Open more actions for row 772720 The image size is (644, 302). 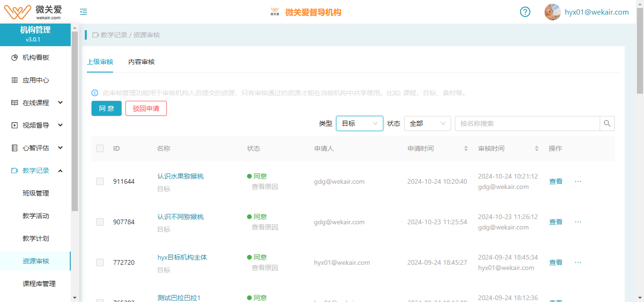click(x=578, y=262)
